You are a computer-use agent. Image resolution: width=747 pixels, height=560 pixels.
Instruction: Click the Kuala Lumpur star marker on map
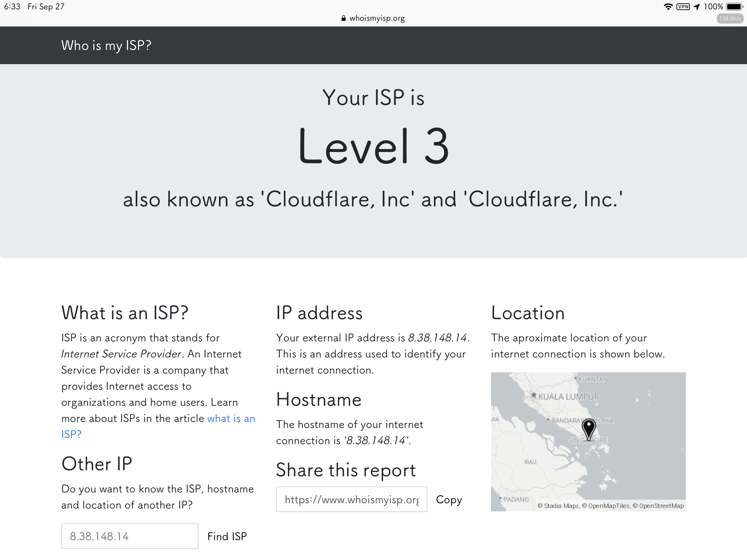click(534, 395)
